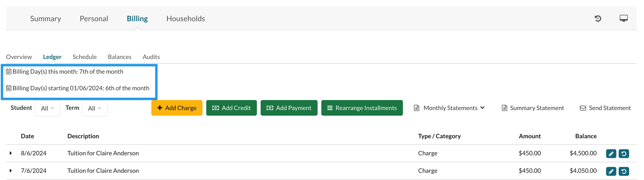The width and height of the screenshot is (644, 180).
Task: Reverse the 7/6/2024 tuition charge
Action: tap(624, 171)
